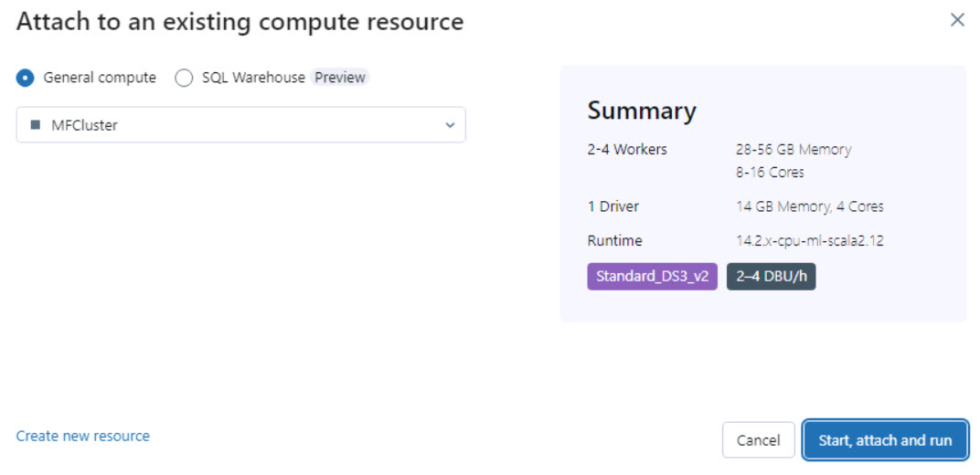This screenshot has height=475, width=980.
Task: Click Start, attach and run
Action: [885, 440]
